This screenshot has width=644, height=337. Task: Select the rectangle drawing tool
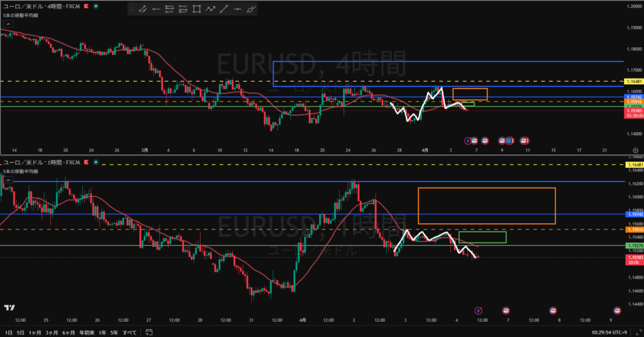point(197,9)
